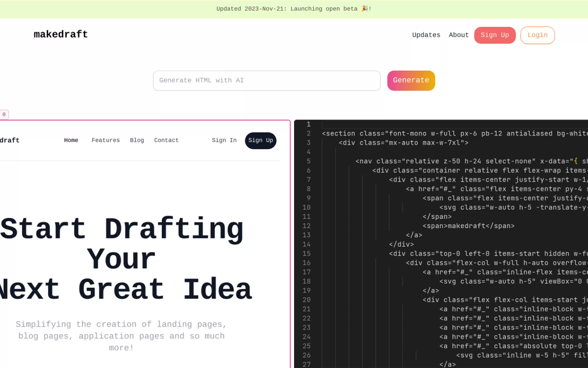Screen dimensions: 588x368
Task: Click the '</div>' closing tag on line 14
Action: (x=401, y=245)
